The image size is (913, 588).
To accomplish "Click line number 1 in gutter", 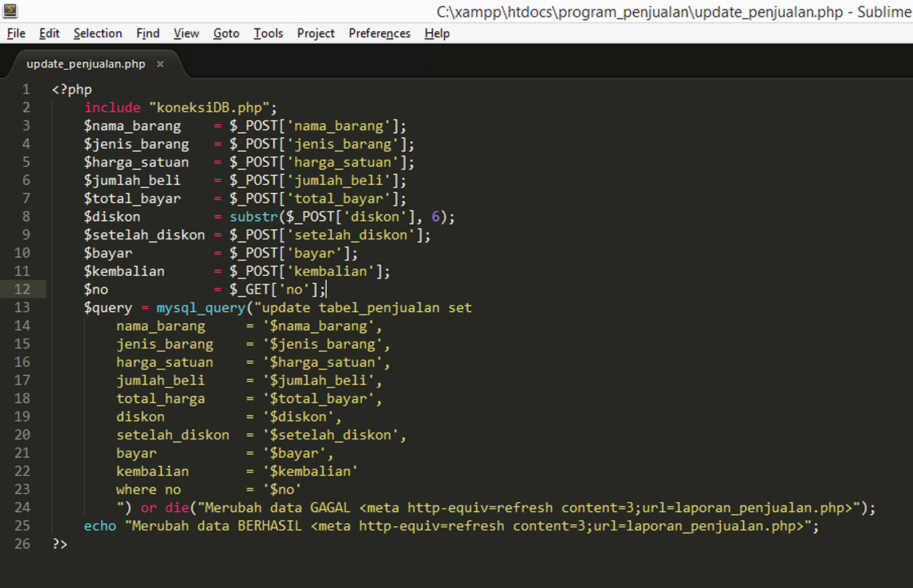I will [x=26, y=90].
